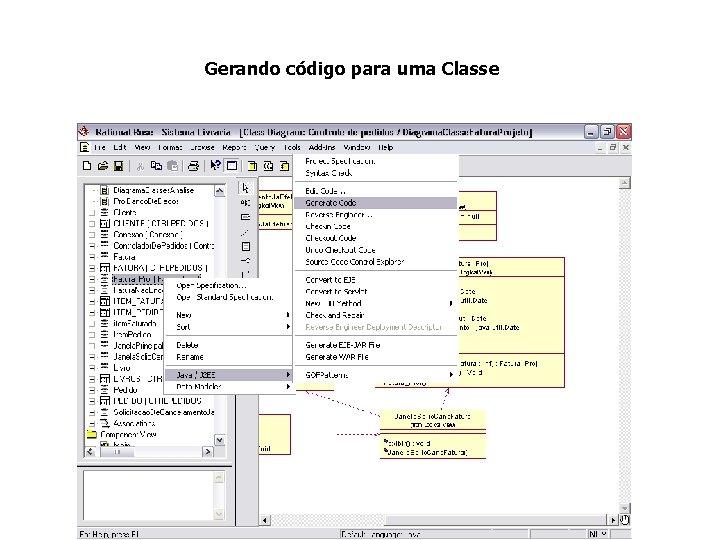Choose the Interface lollipop toolbox tool

(x=246, y=261)
